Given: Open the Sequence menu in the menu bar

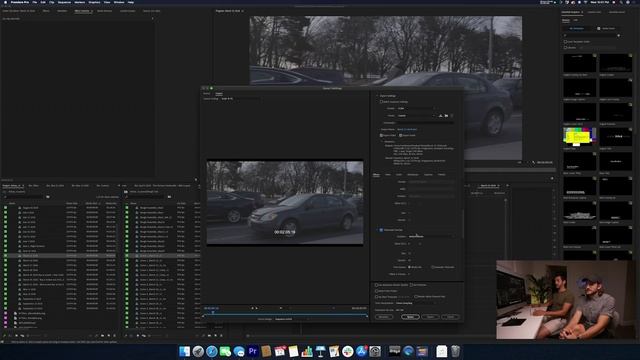Looking at the screenshot, I should [64, 2].
